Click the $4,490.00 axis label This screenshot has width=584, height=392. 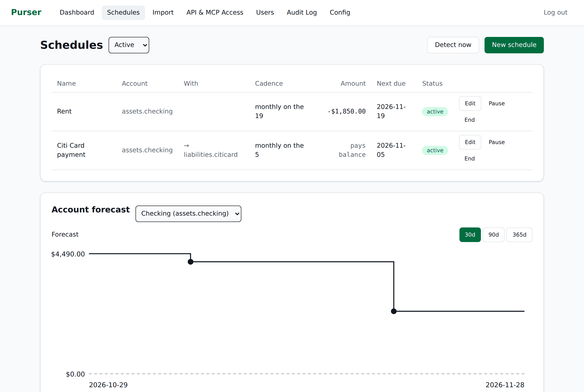click(68, 254)
